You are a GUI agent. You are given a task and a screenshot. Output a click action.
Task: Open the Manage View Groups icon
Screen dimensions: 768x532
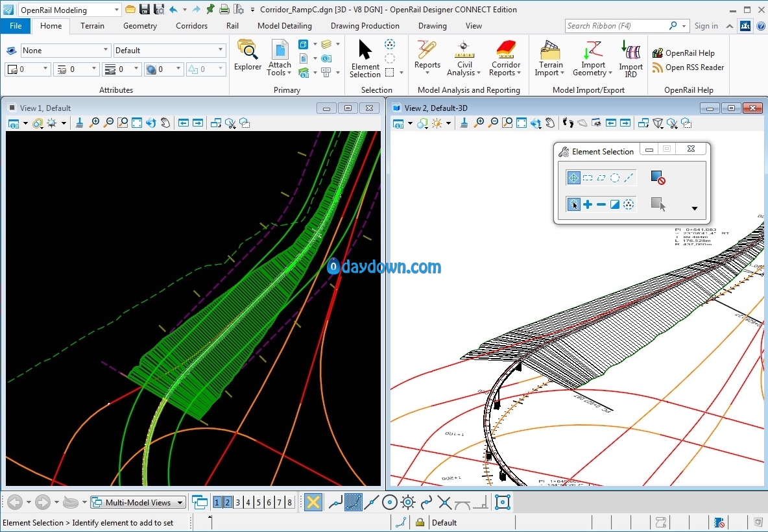[199, 502]
